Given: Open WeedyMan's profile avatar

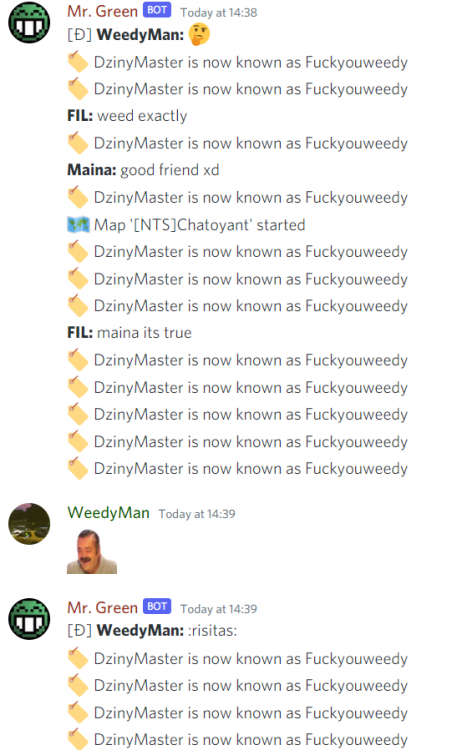Looking at the screenshot, I should coord(29,524).
